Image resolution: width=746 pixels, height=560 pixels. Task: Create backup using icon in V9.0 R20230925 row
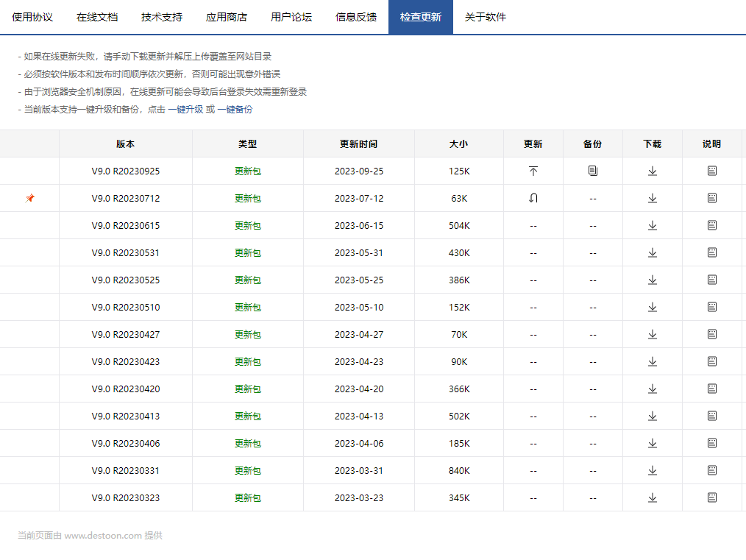click(593, 171)
